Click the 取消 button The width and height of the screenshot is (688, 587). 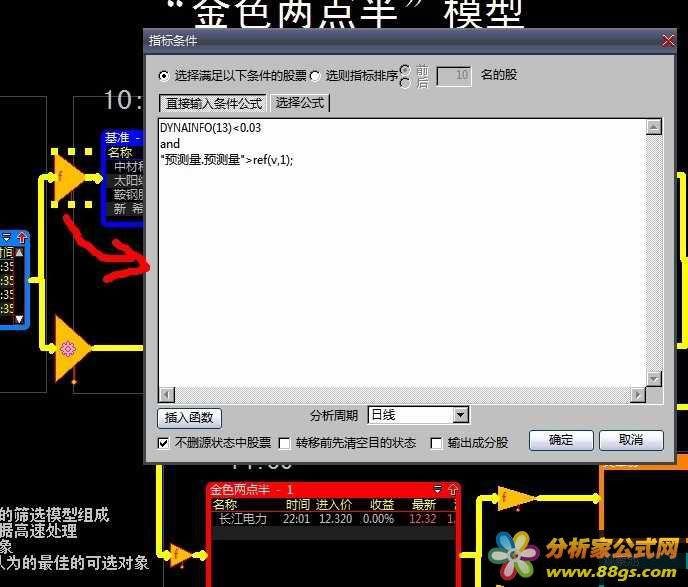pos(631,440)
